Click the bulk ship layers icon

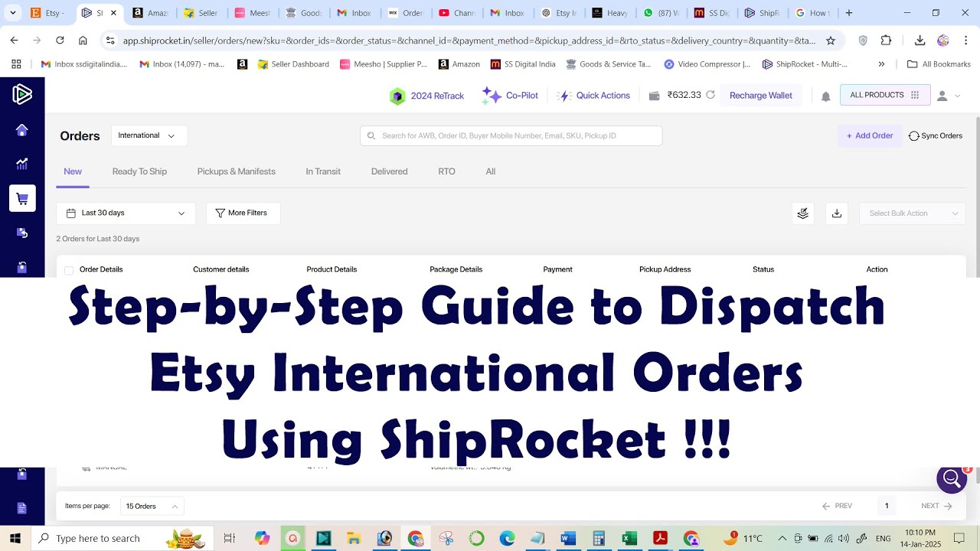[x=802, y=214]
